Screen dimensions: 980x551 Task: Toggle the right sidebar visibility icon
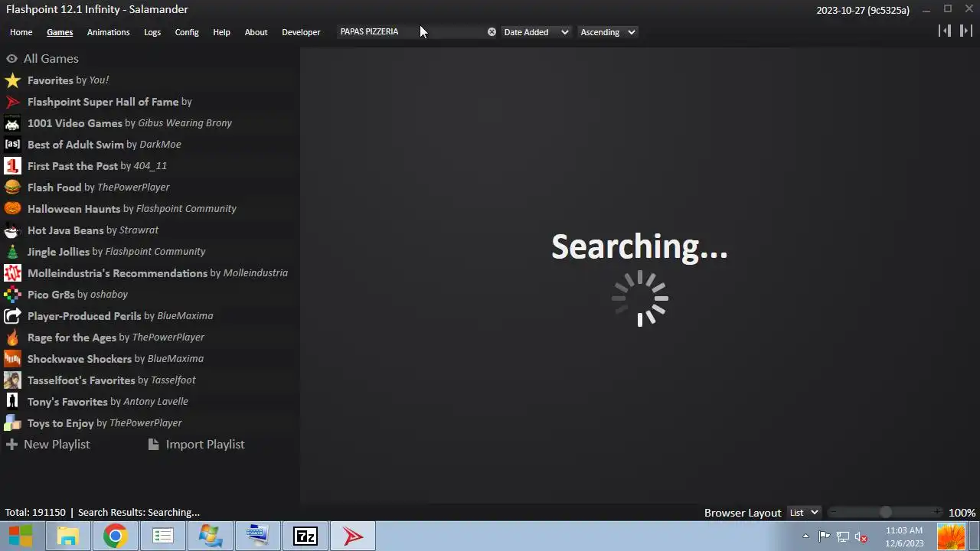(966, 31)
